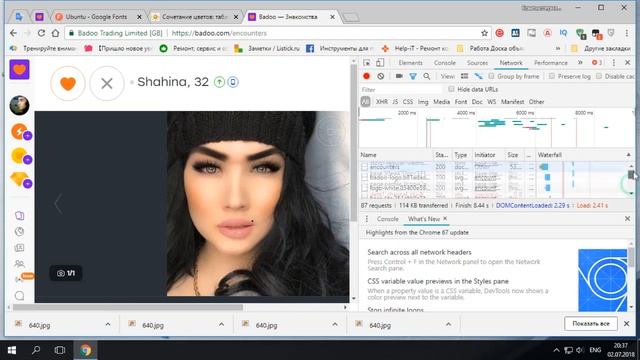Toggle screenshot capture with the camera icon
The width and height of the screenshot is (640, 360).
399,76
